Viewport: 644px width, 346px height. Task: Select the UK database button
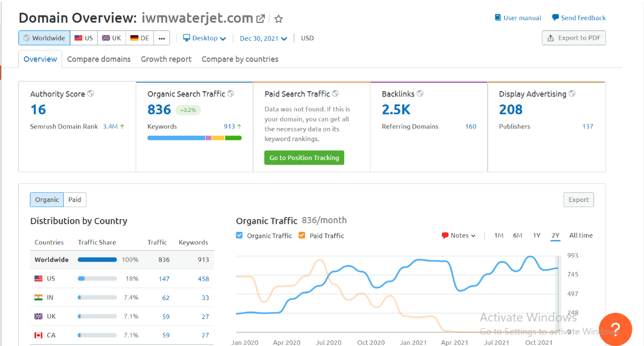[111, 38]
